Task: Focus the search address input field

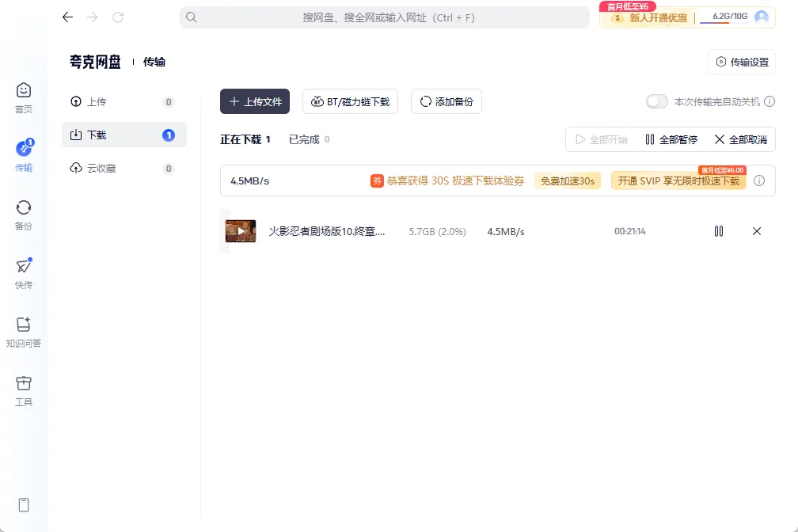Action: [384, 17]
